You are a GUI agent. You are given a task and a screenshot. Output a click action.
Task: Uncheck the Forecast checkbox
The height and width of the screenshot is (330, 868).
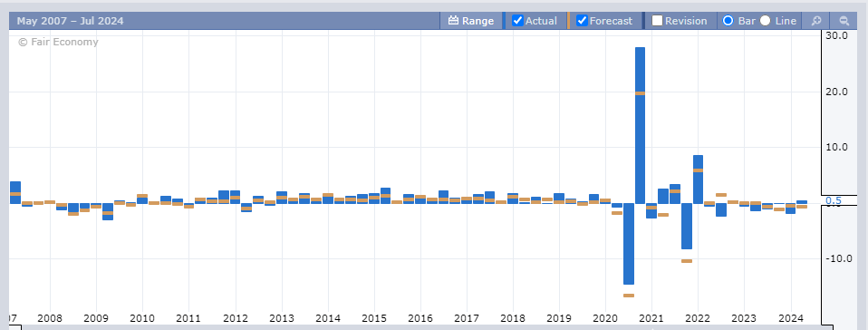[x=582, y=21]
